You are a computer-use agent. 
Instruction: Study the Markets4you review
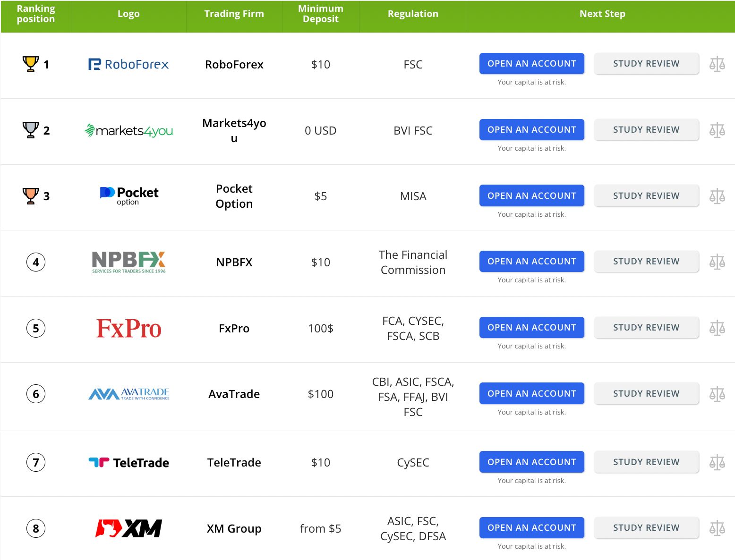(646, 130)
